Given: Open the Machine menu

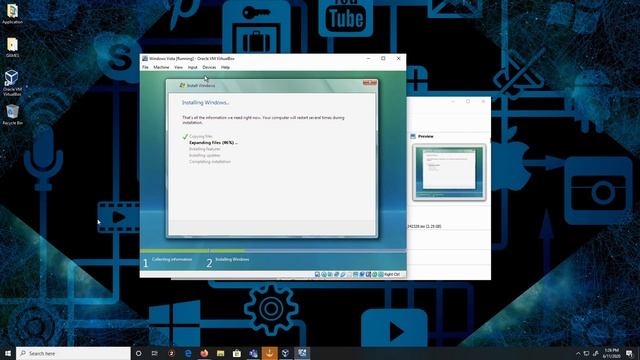Looking at the screenshot, I should point(161,67).
